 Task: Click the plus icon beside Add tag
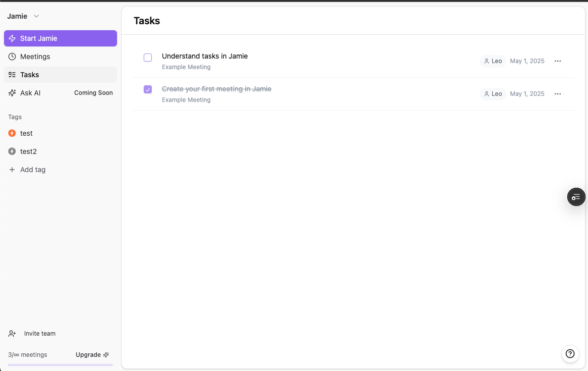12,170
